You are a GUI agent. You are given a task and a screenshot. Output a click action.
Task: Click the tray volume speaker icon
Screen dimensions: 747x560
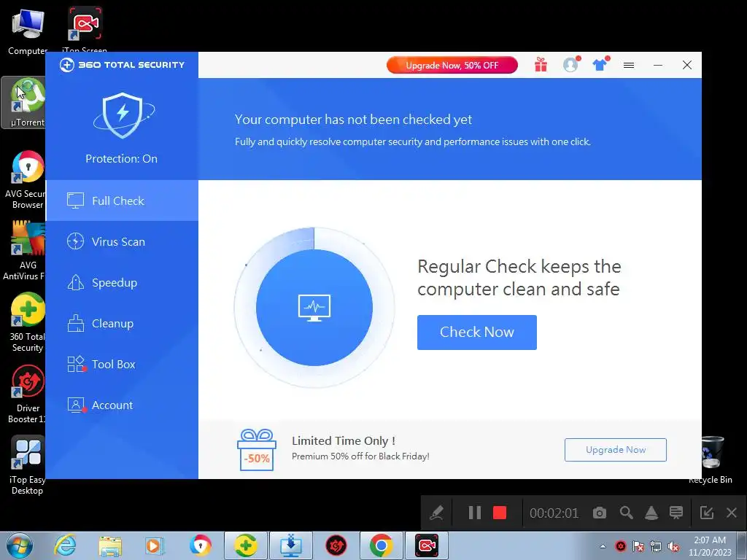[x=673, y=546]
